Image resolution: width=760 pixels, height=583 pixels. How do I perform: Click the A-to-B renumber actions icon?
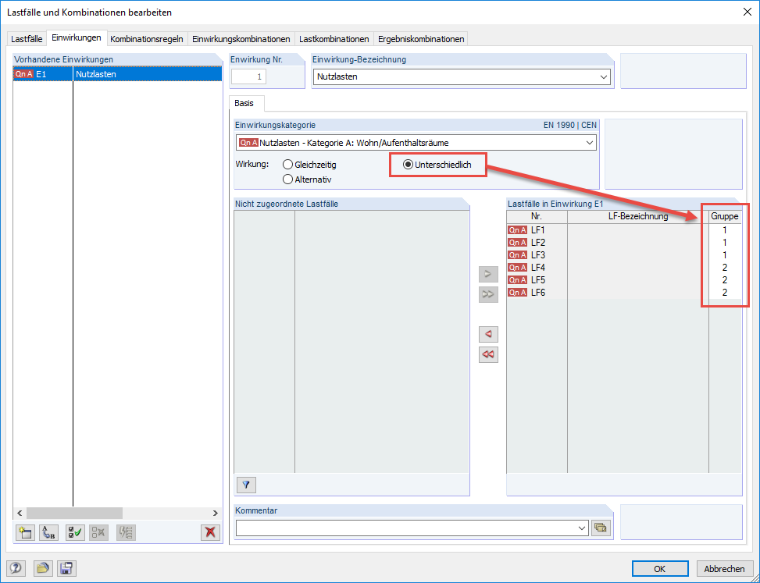tap(49, 533)
